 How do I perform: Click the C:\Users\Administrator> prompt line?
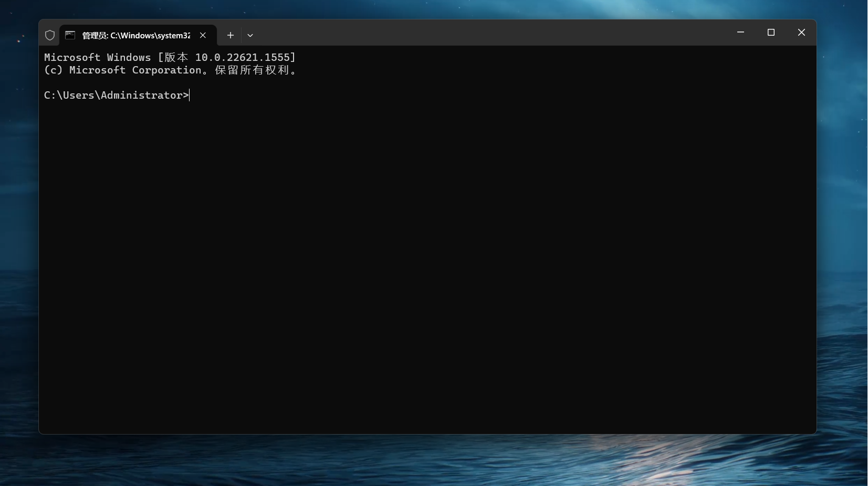click(117, 95)
